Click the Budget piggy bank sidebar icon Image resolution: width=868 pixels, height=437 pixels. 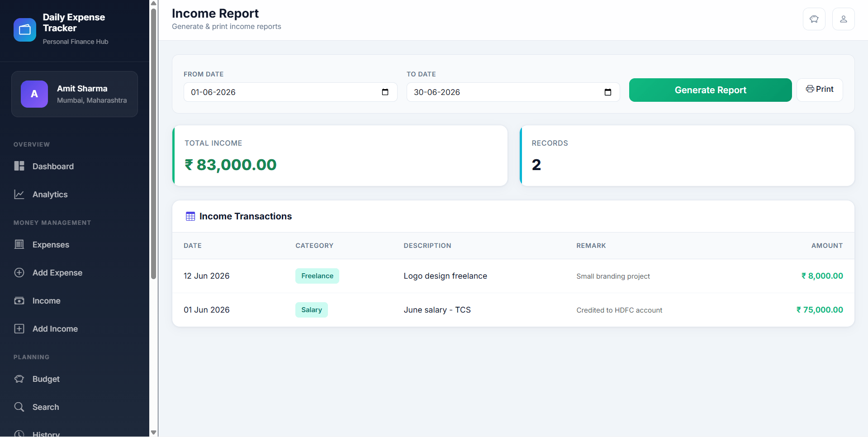click(x=19, y=379)
